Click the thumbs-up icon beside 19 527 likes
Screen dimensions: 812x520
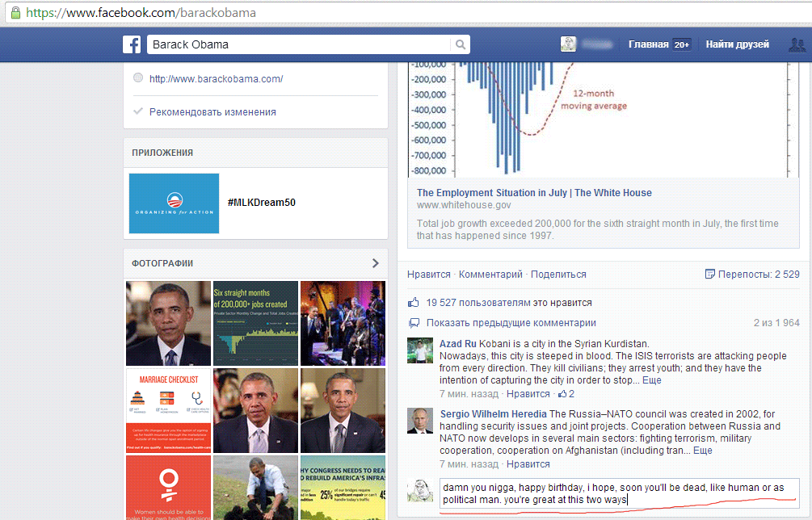click(414, 303)
